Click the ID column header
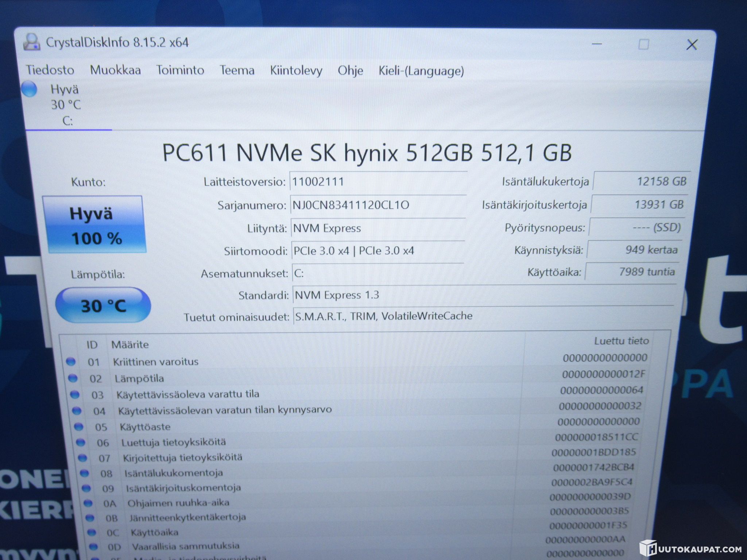747x560 pixels. pos(92,345)
